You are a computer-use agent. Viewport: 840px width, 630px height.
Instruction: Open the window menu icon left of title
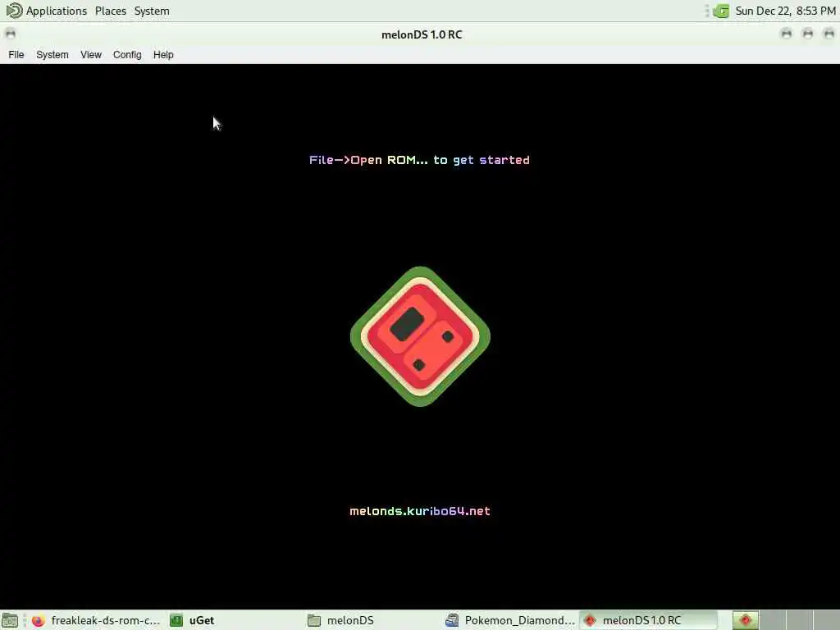(x=10, y=34)
